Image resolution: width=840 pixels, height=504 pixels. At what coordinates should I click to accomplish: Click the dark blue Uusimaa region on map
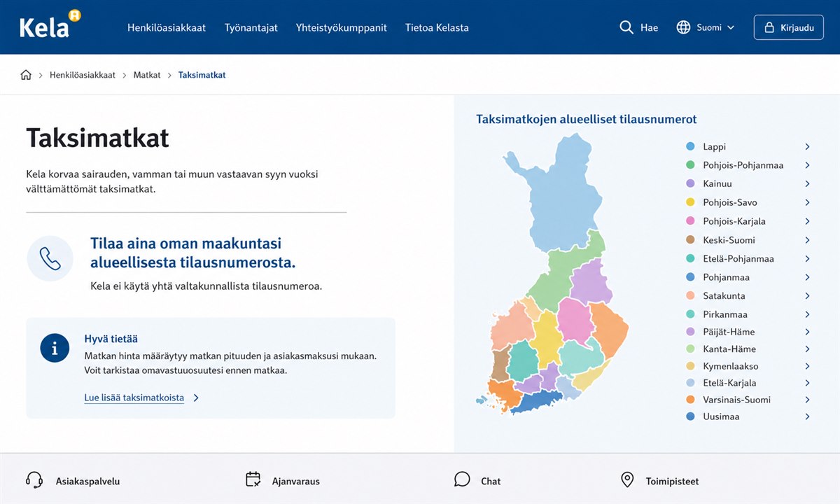(539, 402)
